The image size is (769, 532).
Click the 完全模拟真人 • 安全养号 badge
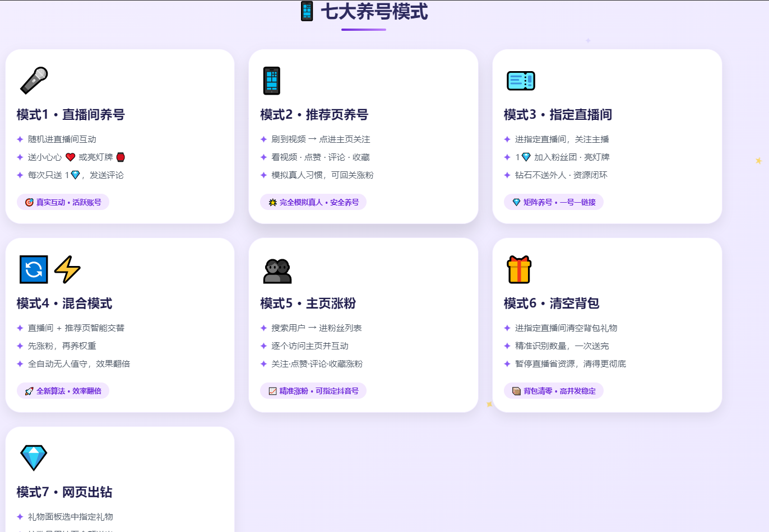[x=313, y=202]
